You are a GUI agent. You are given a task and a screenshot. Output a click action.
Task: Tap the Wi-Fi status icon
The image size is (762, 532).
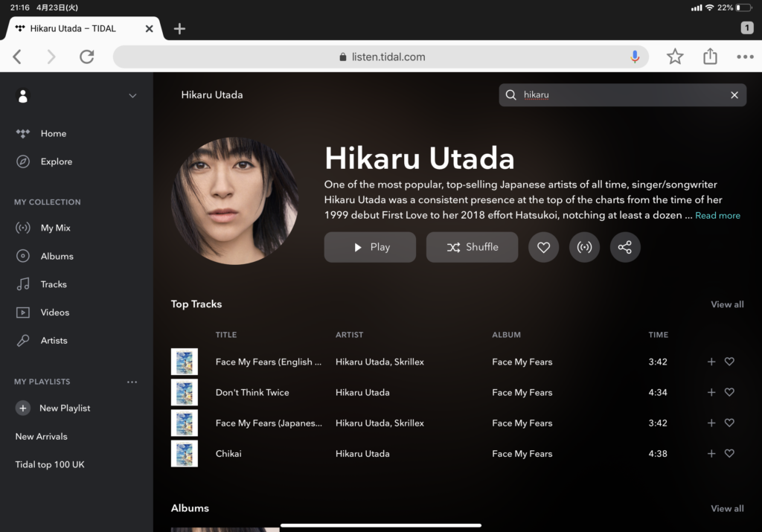[709, 7]
